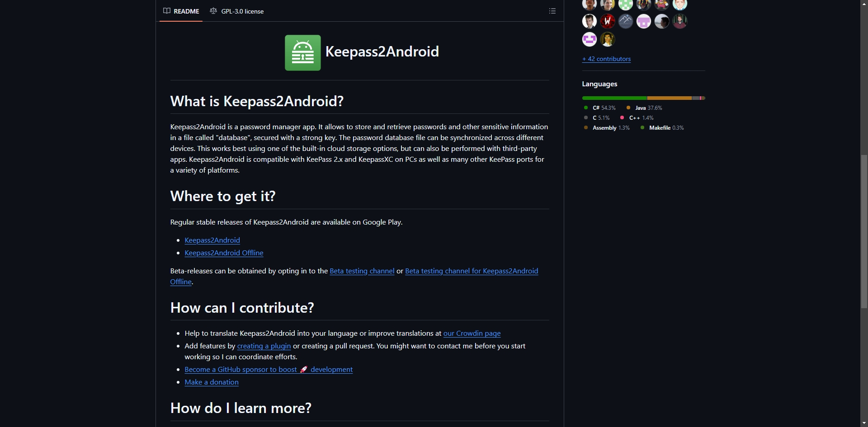Open the Beta testing channel link
The image size is (868, 427).
[362, 271]
